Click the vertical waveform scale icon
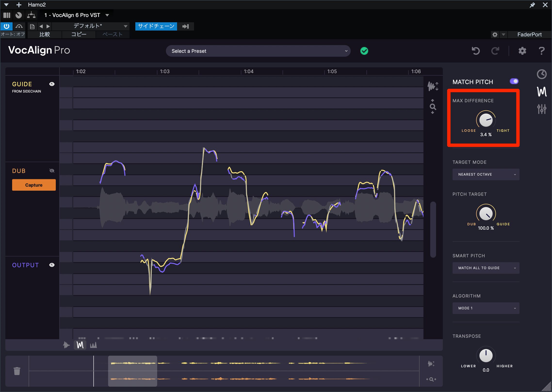This screenshot has height=392, width=552. pyautogui.click(x=433, y=86)
